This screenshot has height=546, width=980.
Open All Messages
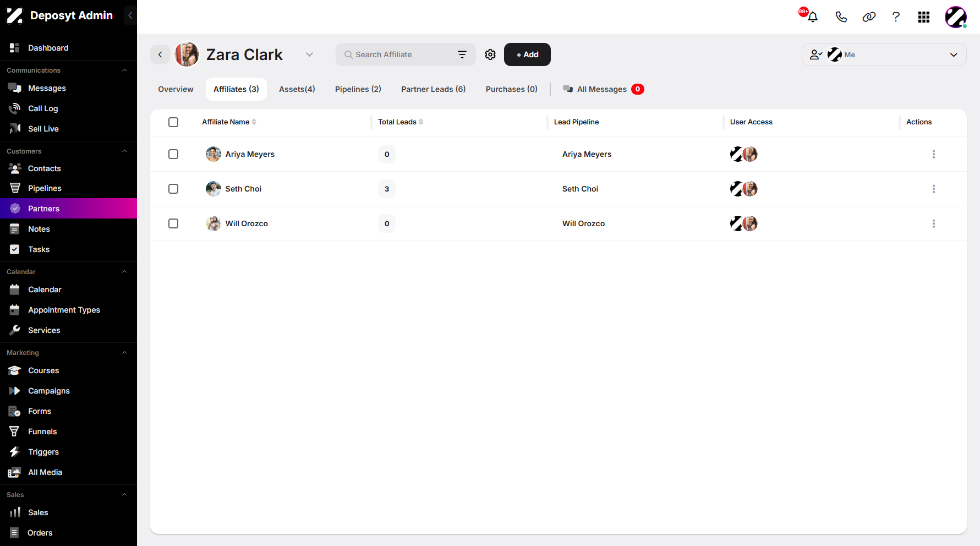[x=603, y=89]
